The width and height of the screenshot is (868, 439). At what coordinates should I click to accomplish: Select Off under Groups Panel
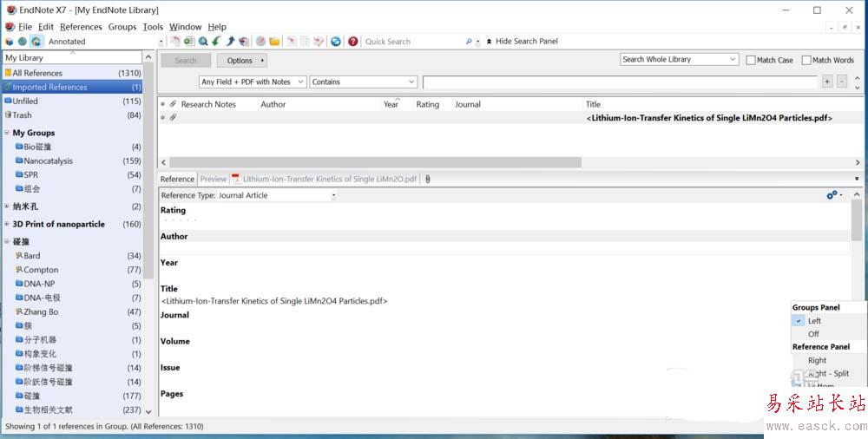coord(813,334)
